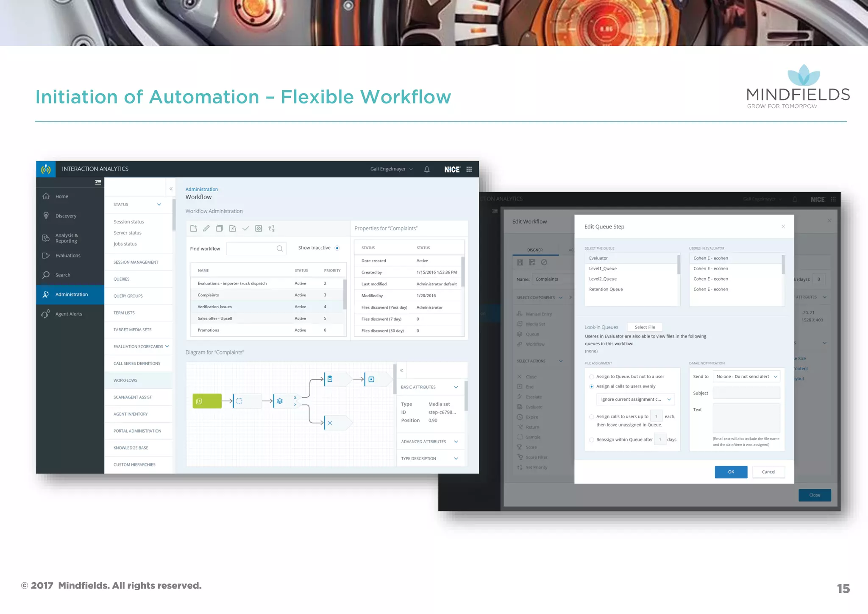Screen dimensions: 868x614
Task: Open the NICE apps grid icon
Action: pos(469,169)
